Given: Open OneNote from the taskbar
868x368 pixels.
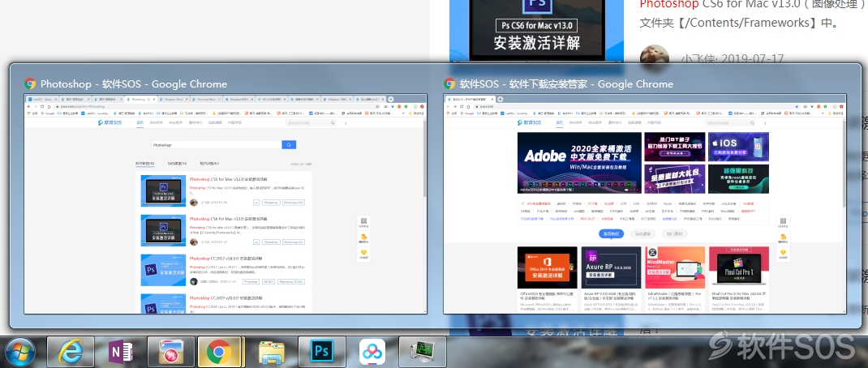Looking at the screenshot, I should pos(121,352).
